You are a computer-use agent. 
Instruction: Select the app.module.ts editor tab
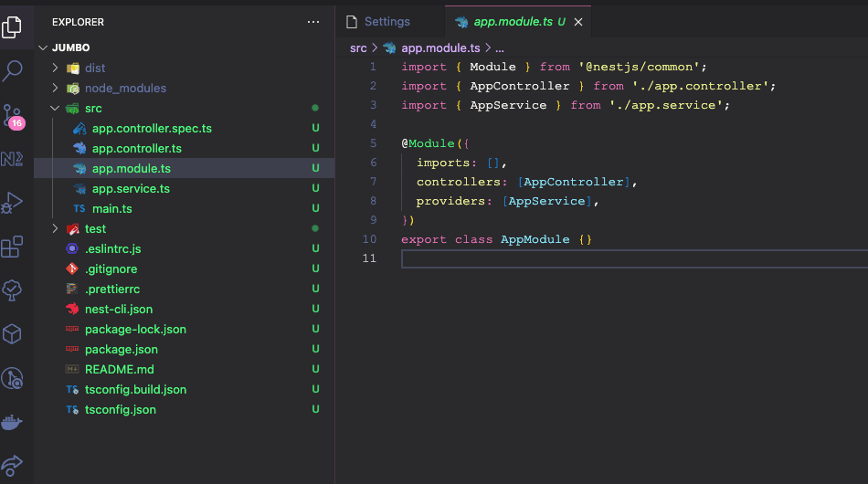[513, 22]
